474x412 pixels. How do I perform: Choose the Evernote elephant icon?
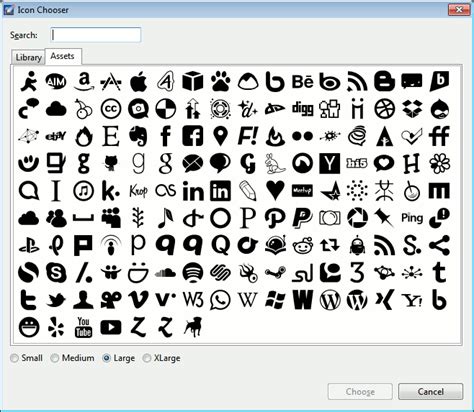pos(138,136)
